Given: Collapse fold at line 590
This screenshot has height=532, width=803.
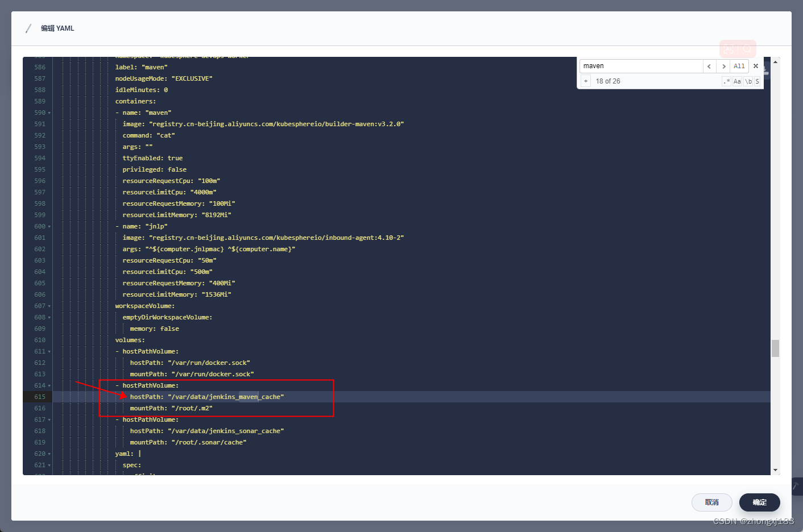Looking at the screenshot, I should pyautogui.click(x=49, y=113).
